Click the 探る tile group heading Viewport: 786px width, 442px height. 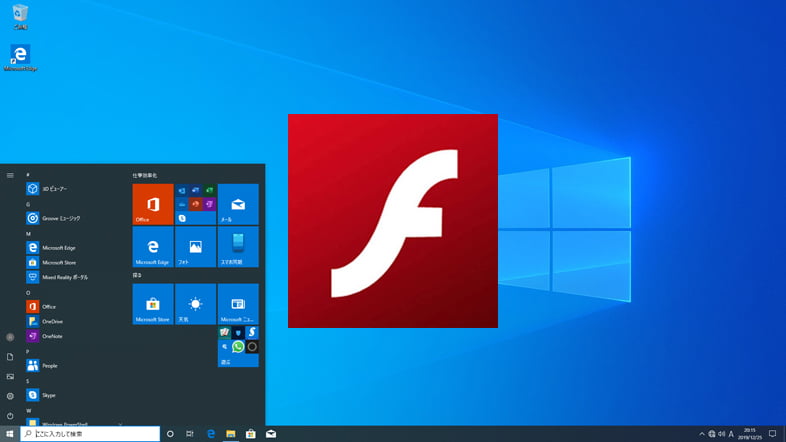(x=137, y=275)
